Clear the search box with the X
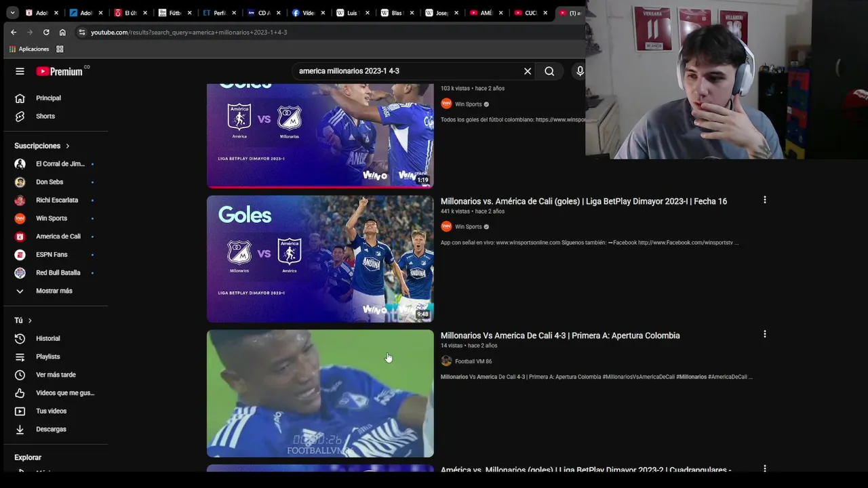The image size is (868, 488). pos(528,71)
